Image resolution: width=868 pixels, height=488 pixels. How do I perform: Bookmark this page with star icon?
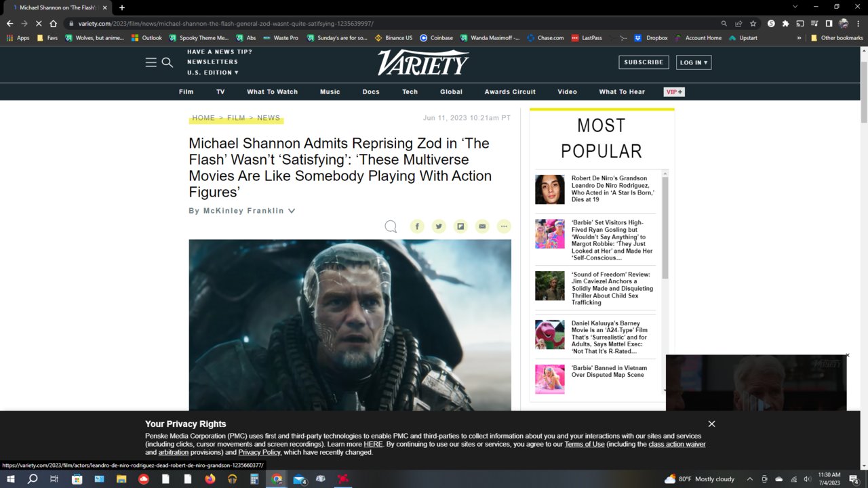click(x=753, y=23)
